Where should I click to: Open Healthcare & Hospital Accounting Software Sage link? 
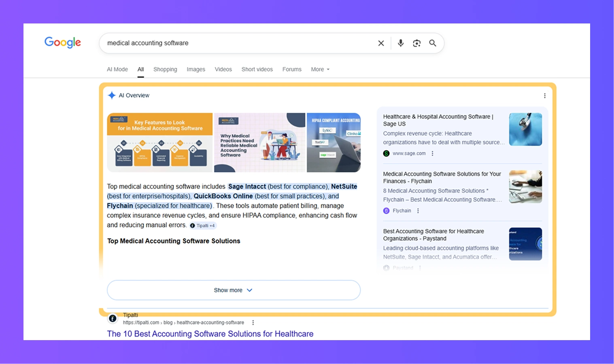[438, 120]
